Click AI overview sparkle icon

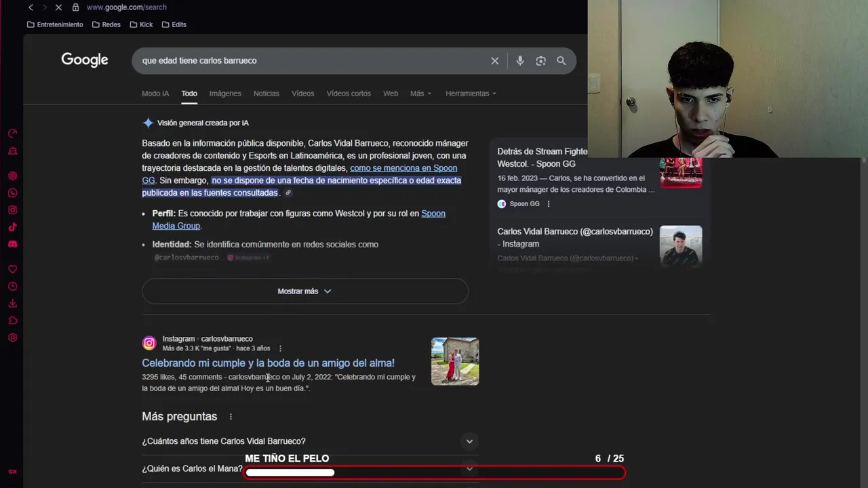point(148,123)
